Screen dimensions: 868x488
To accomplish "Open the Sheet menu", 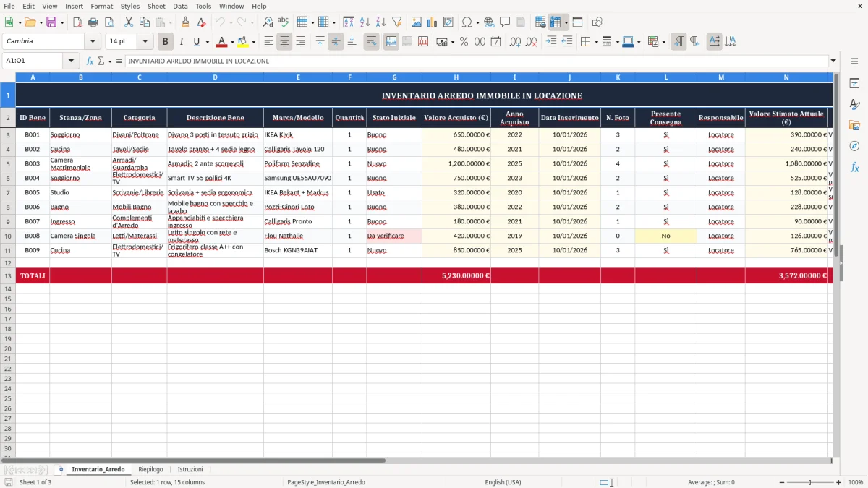I will click(x=156, y=6).
